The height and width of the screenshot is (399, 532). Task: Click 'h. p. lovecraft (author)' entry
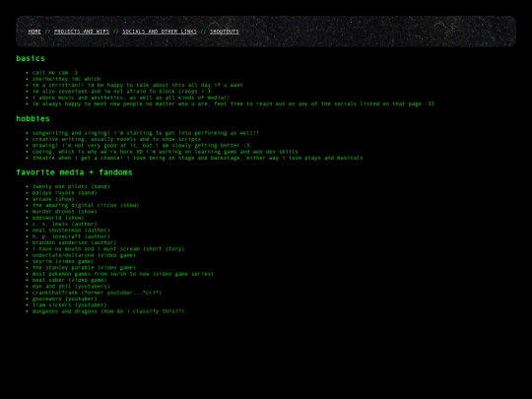click(x=71, y=236)
